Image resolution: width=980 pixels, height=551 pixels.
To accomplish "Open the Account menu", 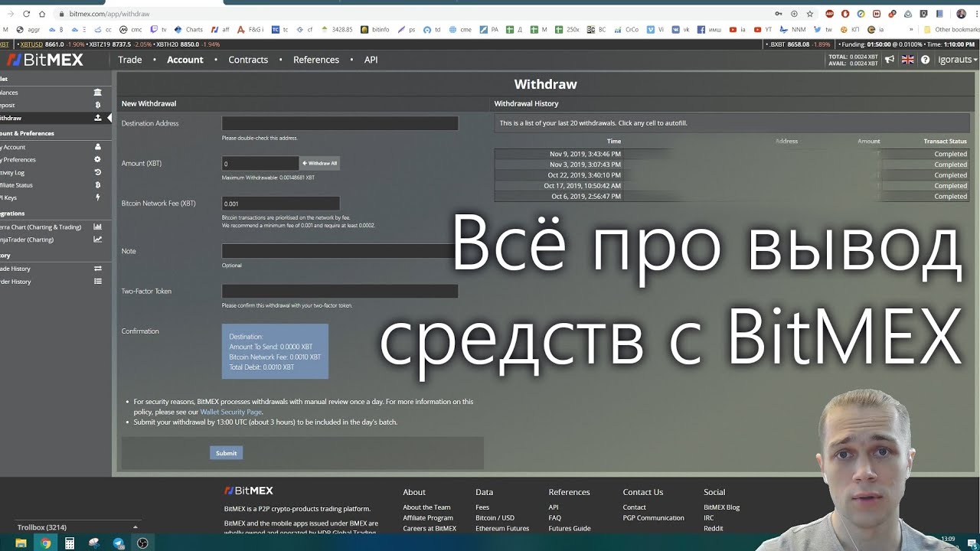I will (185, 60).
